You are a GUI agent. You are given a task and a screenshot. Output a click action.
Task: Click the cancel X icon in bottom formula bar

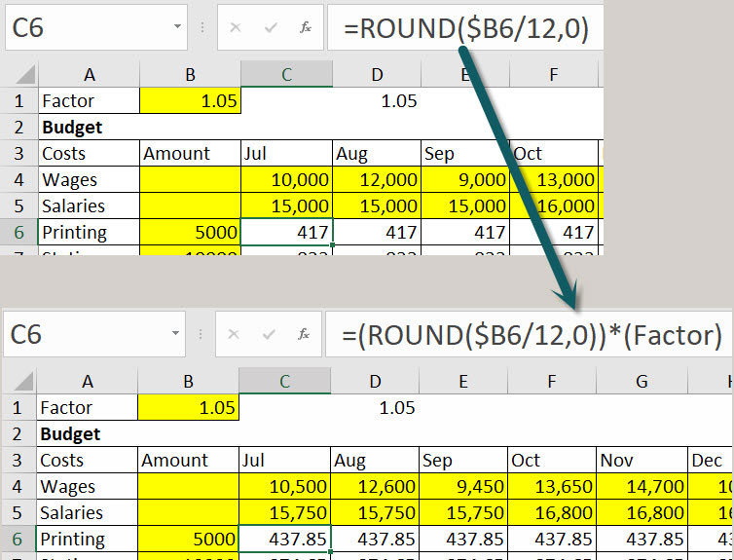(x=234, y=334)
